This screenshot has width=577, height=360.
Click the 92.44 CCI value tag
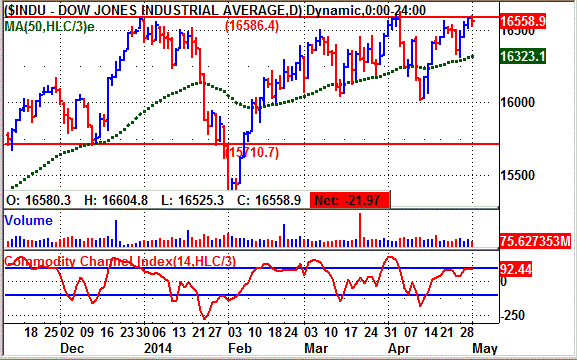[516, 269]
